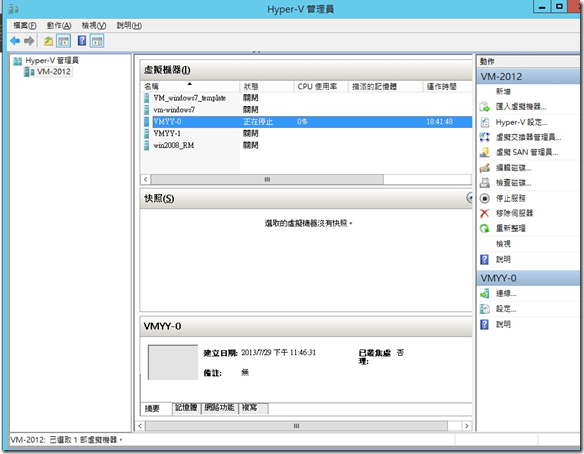The width and height of the screenshot is (584, 454).
Task: Open Hyper-V 設定... in the actions pane
Action: (x=521, y=122)
